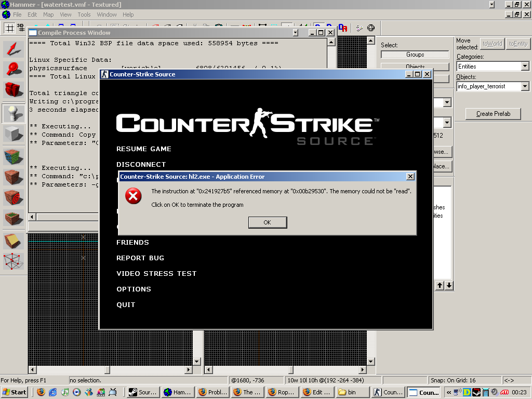The image size is (532, 399).
Task: Expand the Hammer title bar dropdown arrow
Action: pyautogui.click(x=492, y=4)
